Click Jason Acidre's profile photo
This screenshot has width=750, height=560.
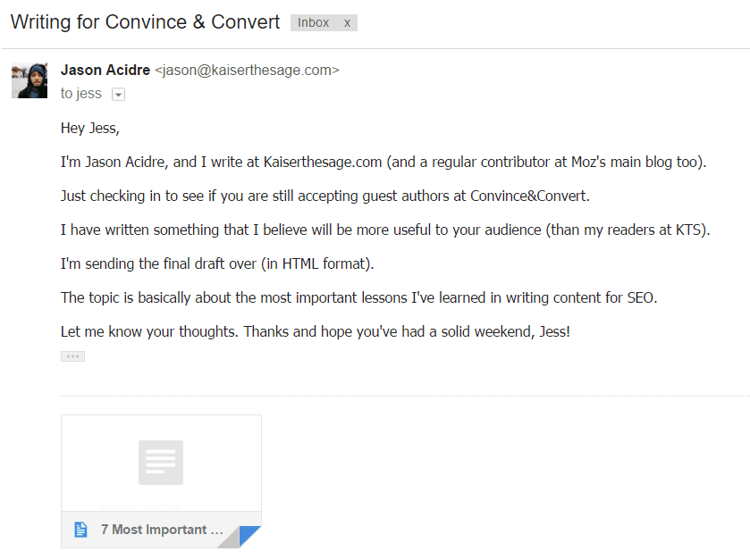pos(29,80)
